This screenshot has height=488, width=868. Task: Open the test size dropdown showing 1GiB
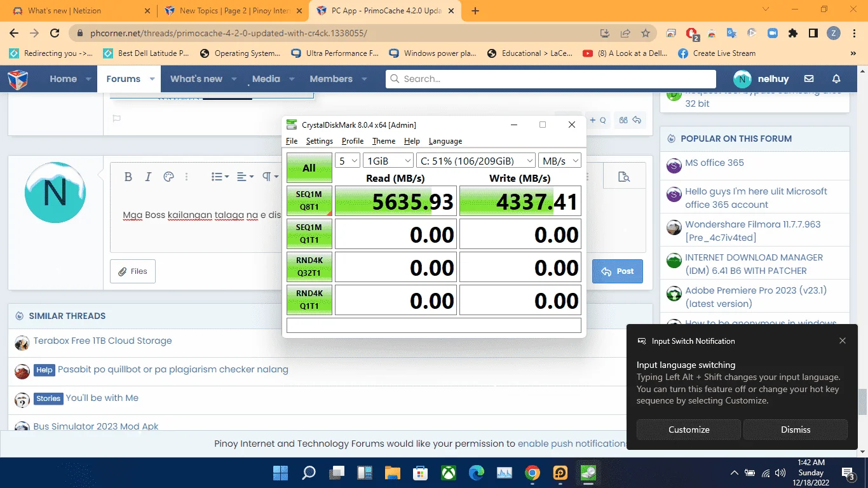click(x=388, y=161)
